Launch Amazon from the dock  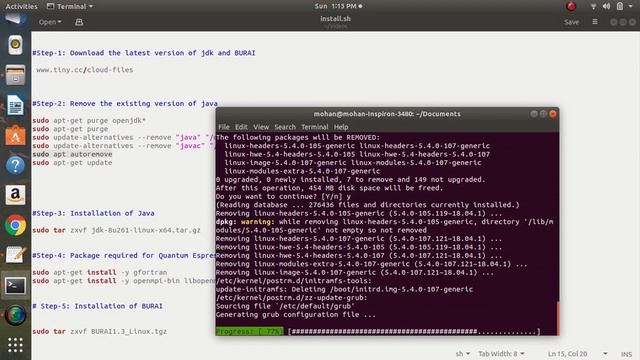pos(15,195)
